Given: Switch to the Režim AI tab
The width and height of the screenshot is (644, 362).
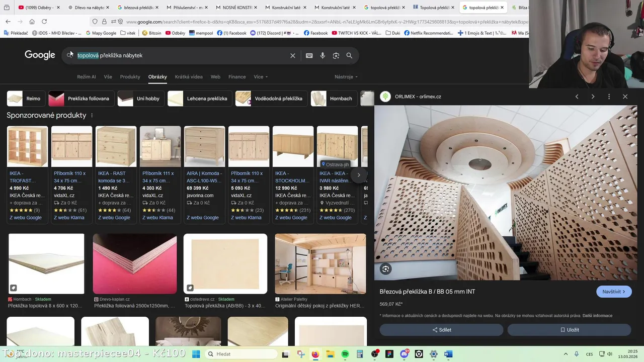Looking at the screenshot, I should coord(87,77).
